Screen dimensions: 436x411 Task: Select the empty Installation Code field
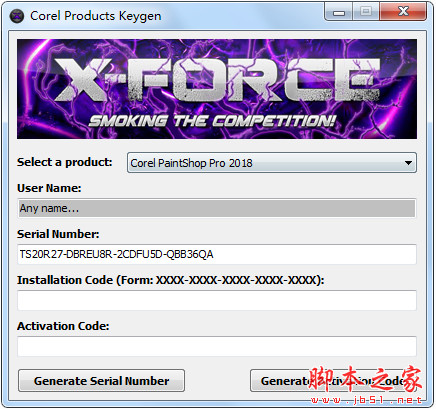pyautogui.click(x=217, y=300)
